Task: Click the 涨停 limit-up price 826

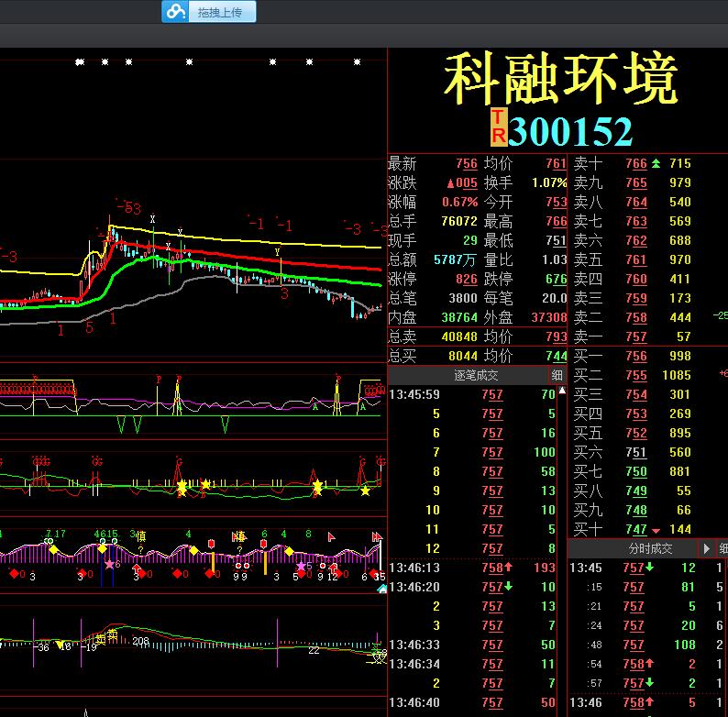Action: (466, 279)
